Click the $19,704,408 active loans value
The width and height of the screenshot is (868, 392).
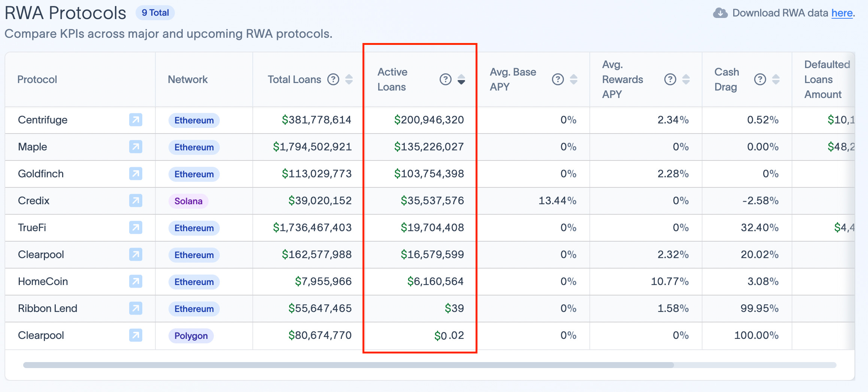pos(432,227)
